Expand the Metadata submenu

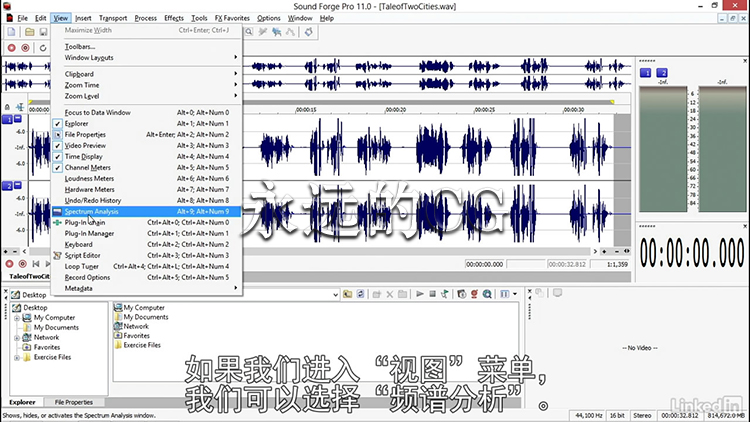[x=146, y=289]
